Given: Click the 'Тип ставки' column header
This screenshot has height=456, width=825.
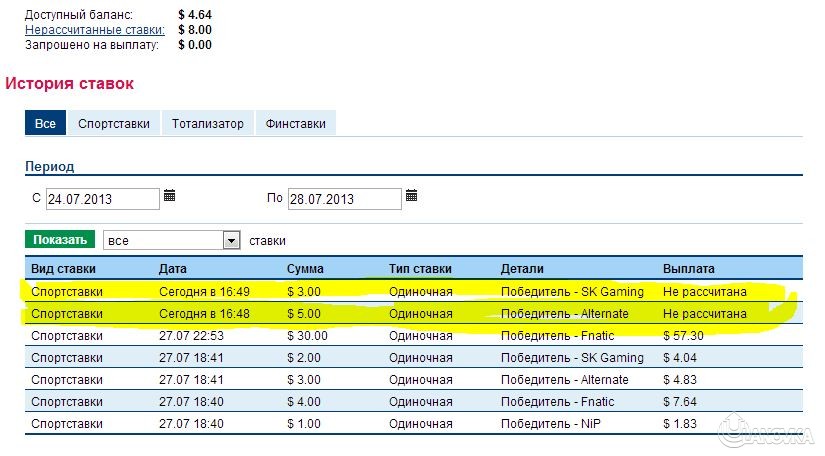Looking at the screenshot, I should (420, 269).
